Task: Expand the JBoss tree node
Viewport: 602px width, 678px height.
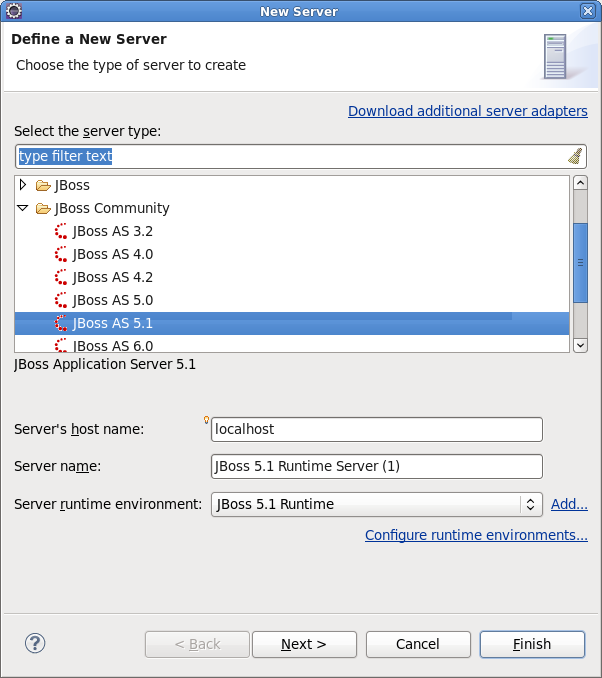Action: coord(23,185)
